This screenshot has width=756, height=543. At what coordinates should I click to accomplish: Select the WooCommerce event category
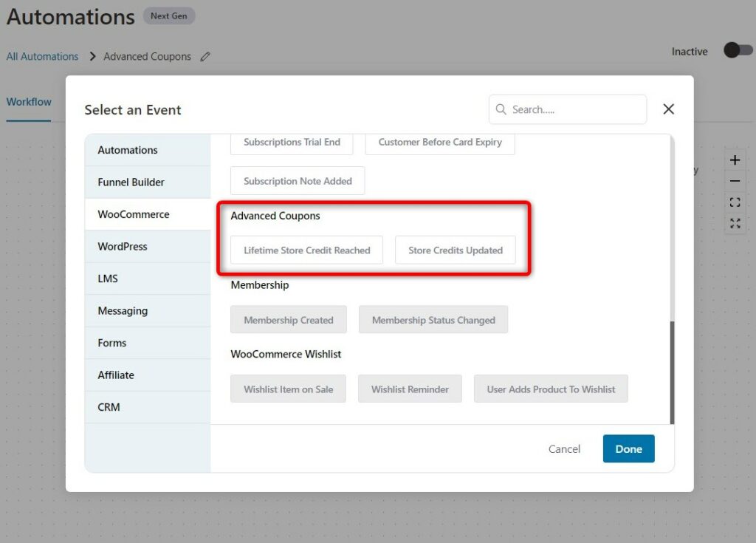pyautogui.click(x=148, y=214)
